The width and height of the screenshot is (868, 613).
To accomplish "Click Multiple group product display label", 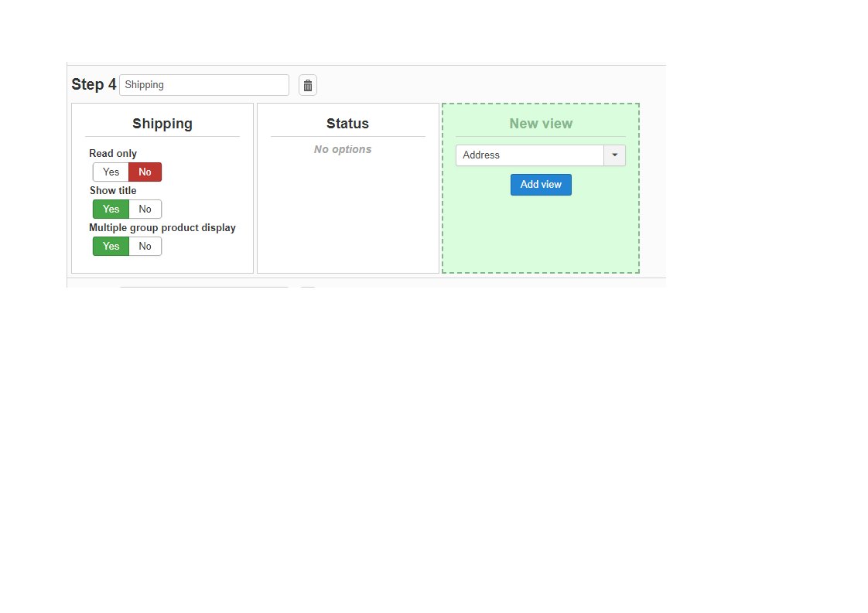I will (162, 227).
